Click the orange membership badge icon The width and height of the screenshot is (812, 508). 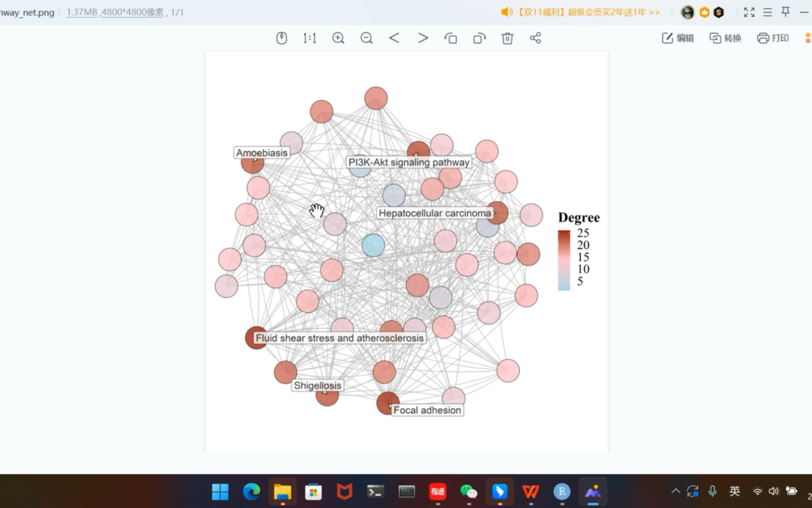click(704, 12)
